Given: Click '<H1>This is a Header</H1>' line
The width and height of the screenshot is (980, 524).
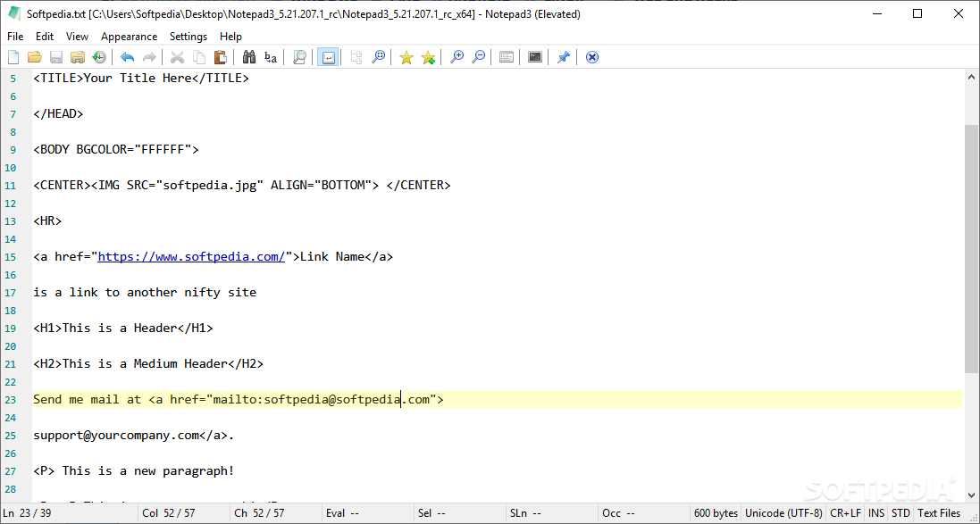Looking at the screenshot, I should 123,328.
